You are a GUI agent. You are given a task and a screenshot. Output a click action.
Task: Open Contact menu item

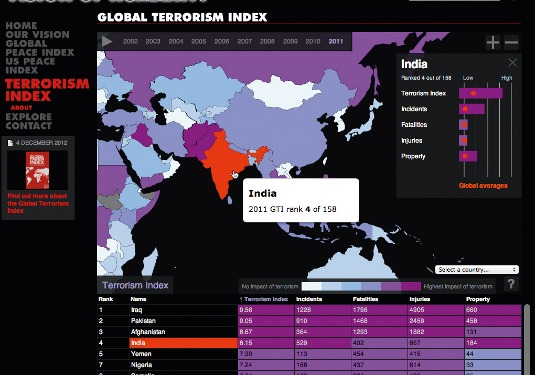(x=29, y=126)
